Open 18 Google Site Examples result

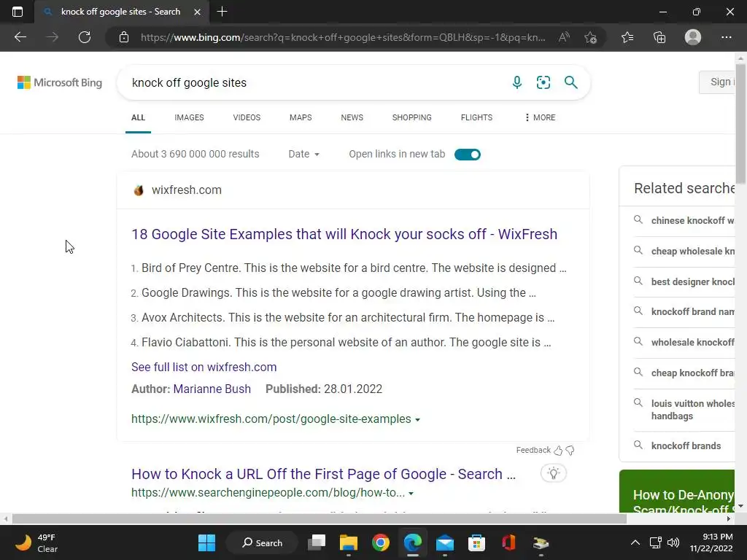344,234
